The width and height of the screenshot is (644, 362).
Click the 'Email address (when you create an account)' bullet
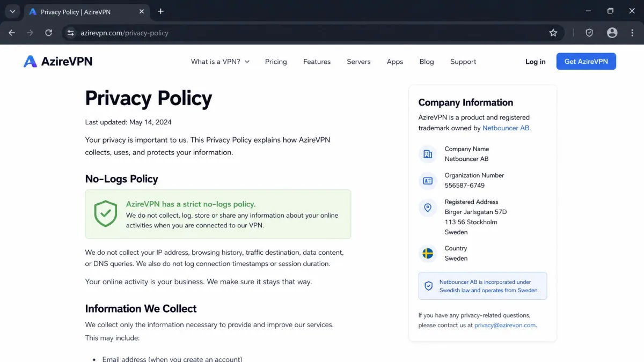[172, 359]
